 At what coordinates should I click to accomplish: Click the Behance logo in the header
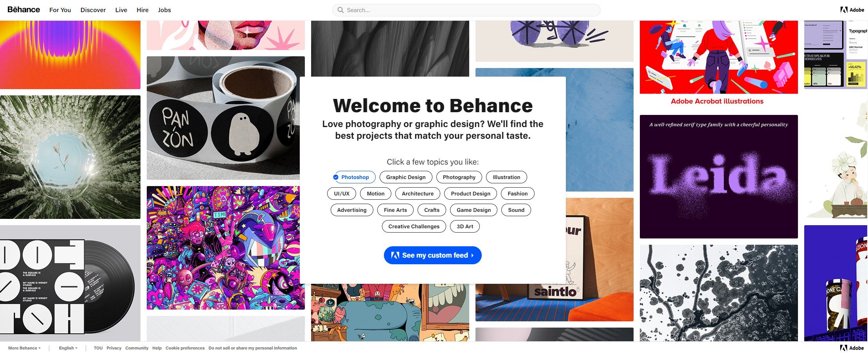[23, 9]
